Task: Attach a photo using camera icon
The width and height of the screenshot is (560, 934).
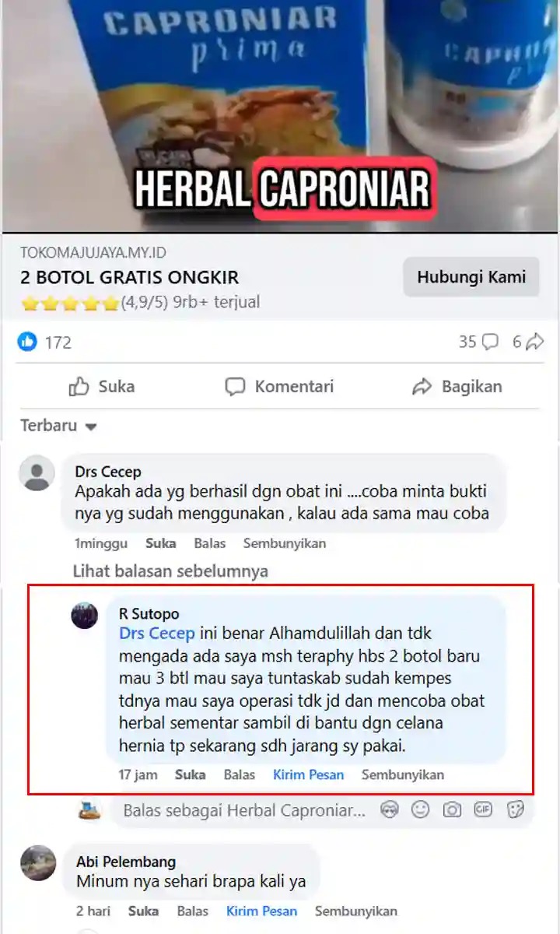Action: 452,810
